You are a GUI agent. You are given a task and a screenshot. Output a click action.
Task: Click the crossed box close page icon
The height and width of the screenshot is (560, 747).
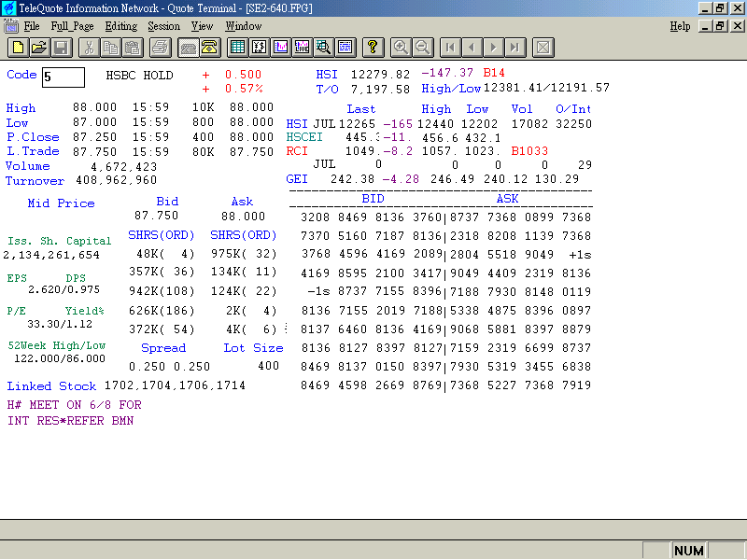543,48
